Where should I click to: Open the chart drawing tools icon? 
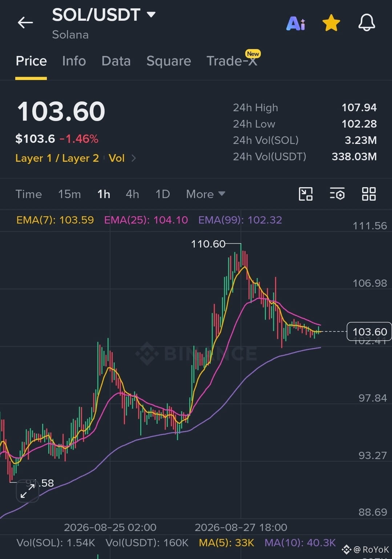(306, 194)
